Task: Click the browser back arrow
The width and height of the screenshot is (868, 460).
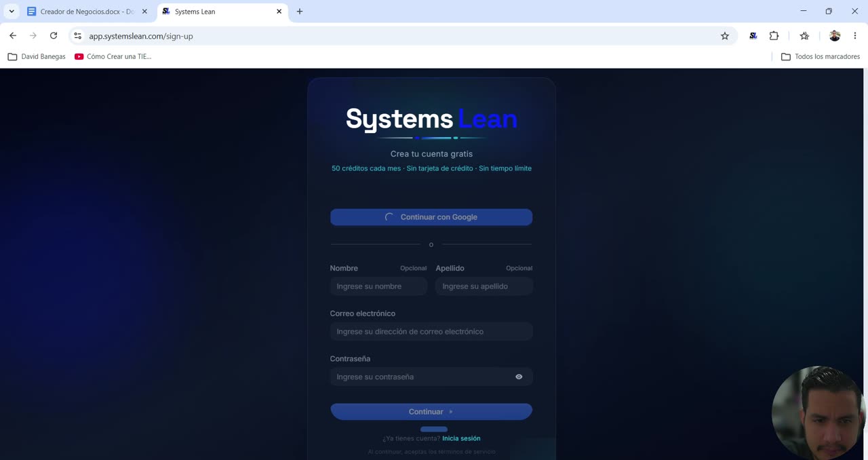Action: [12, 36]
